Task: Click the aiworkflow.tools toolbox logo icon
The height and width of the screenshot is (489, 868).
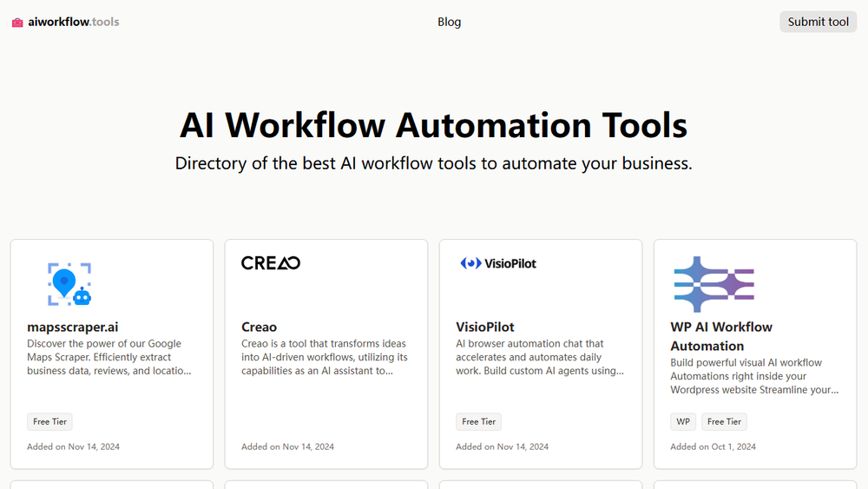Action: 17,23
